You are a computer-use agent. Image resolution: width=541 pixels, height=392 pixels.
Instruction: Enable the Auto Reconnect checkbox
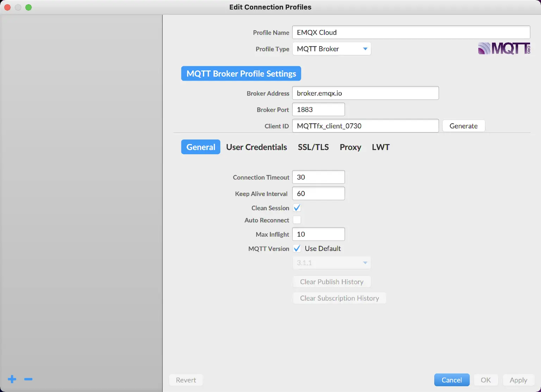tap(297, 220)
